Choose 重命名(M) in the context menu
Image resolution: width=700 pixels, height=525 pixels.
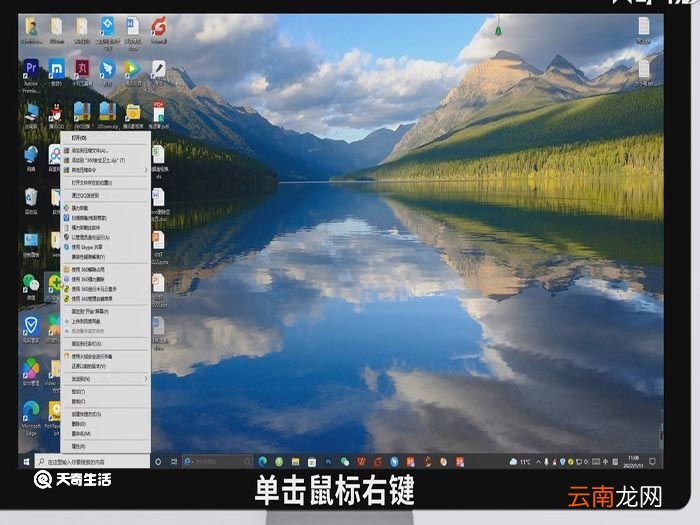coord(106,433)
